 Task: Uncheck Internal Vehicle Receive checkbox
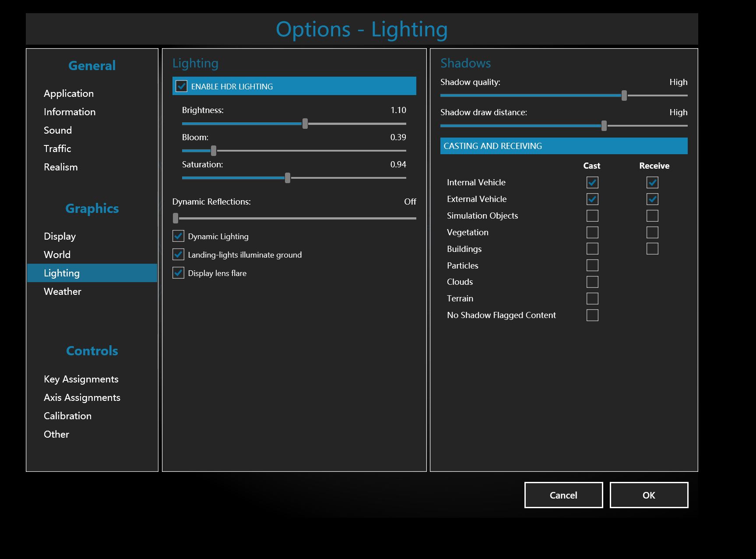[652, 182]
